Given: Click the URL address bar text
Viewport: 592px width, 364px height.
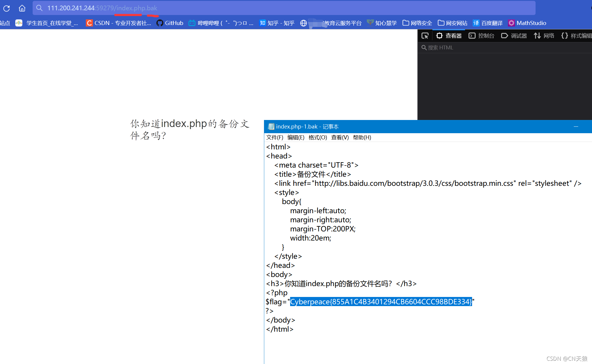Looking at the screenshot, I should [x=102, y=8].
